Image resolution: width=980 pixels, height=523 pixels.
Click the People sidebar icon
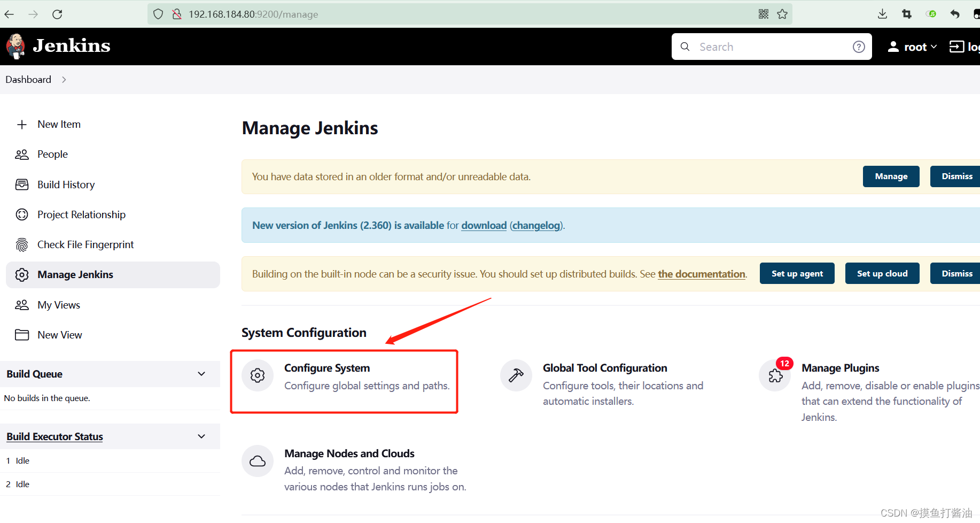22,155
